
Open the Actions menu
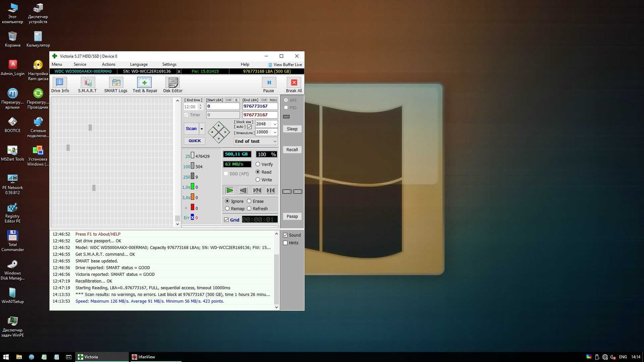108,64
